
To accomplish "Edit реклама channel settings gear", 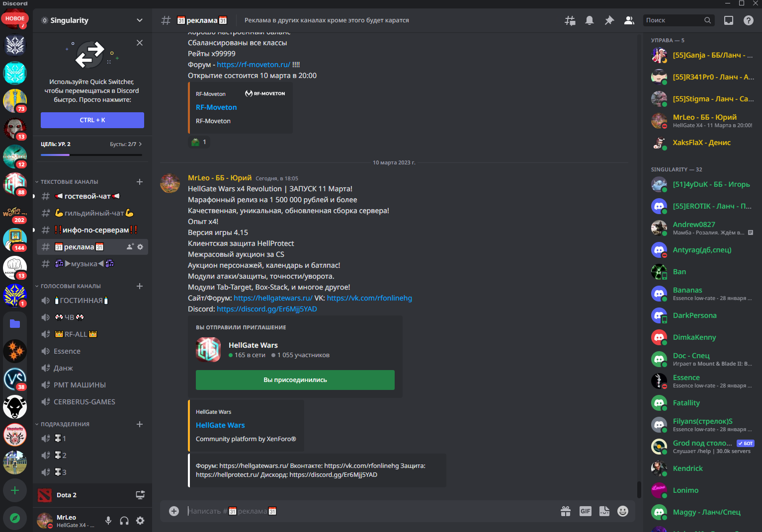I will (x=140, y=247).
